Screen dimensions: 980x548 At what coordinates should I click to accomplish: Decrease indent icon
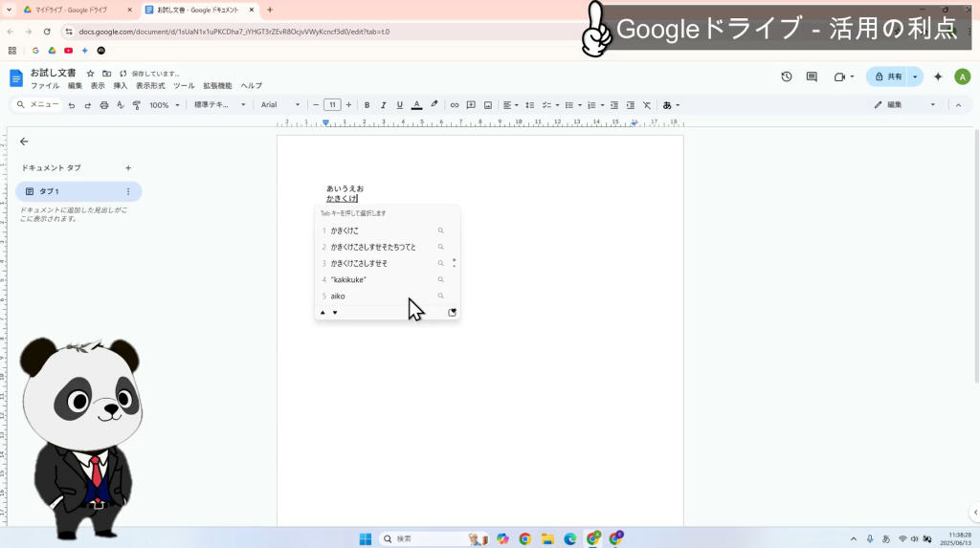click(614, 105)
